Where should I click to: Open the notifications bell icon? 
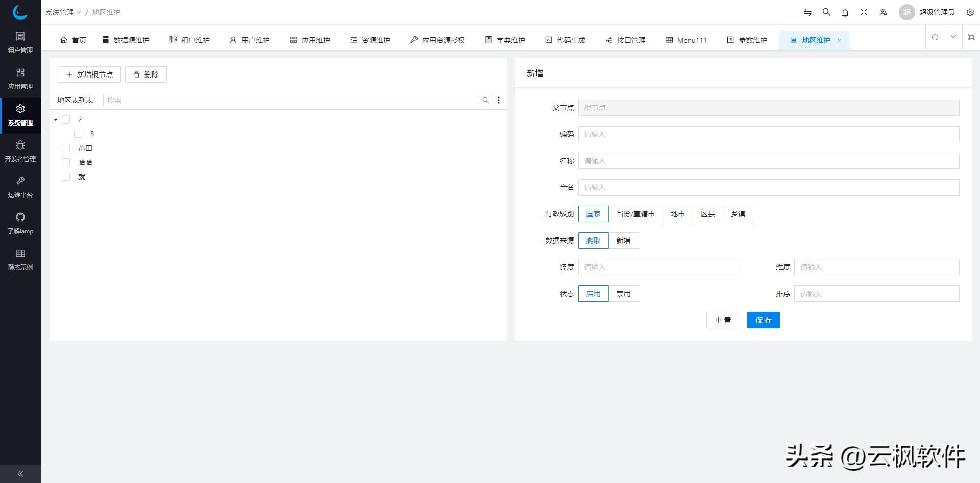pyautogui.click(x=845, y=12)
